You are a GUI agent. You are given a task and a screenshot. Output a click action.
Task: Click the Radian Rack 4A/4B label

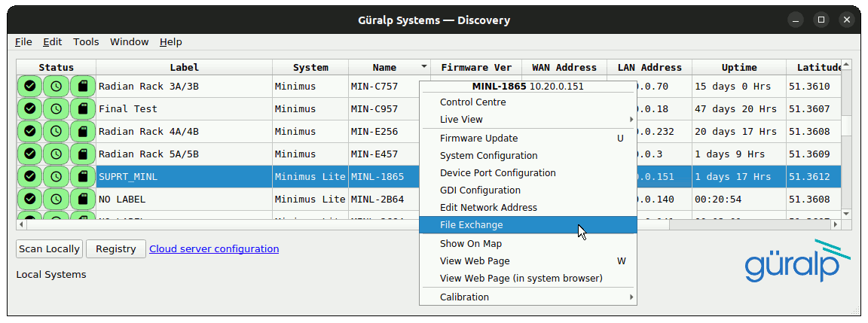(148, 132)
